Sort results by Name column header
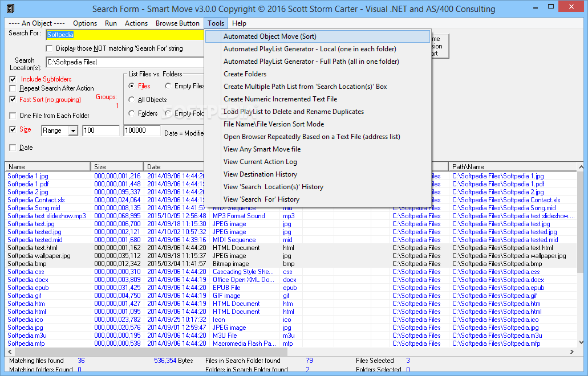588x376 pixels. pos(48,167)
